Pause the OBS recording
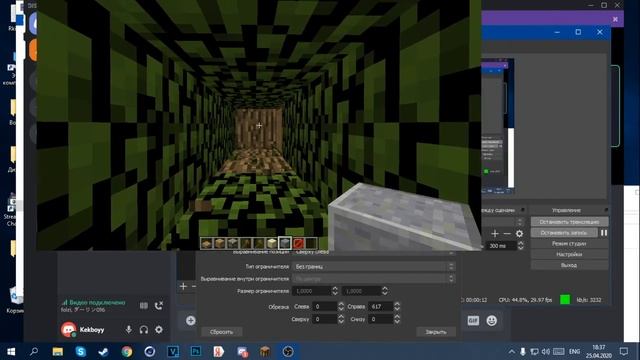 [604, 233]
